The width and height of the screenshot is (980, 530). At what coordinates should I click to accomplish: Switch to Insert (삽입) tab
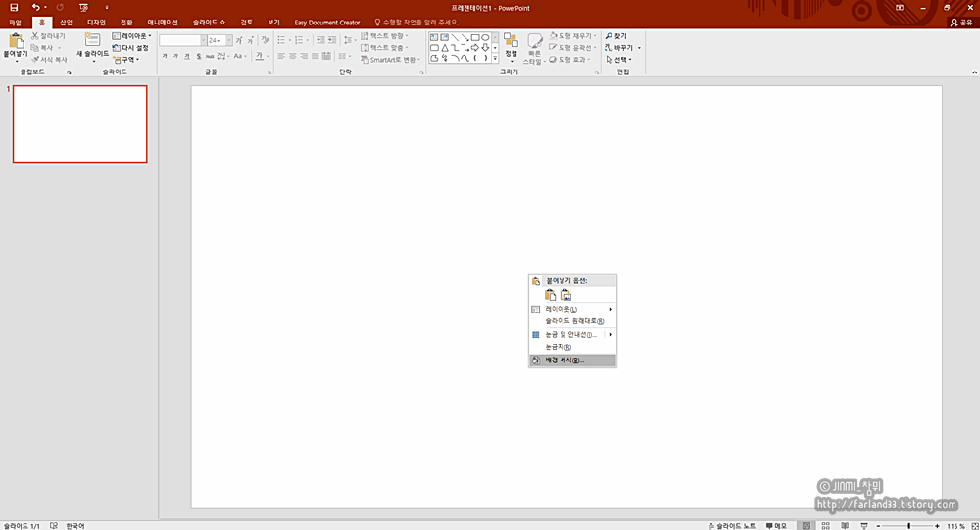point(66,22)
